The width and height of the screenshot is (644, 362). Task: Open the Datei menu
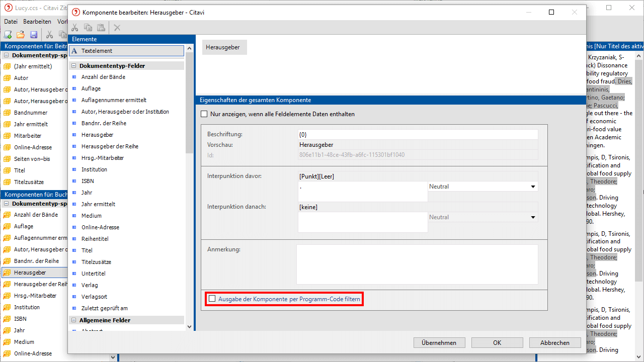coord(11,22)
